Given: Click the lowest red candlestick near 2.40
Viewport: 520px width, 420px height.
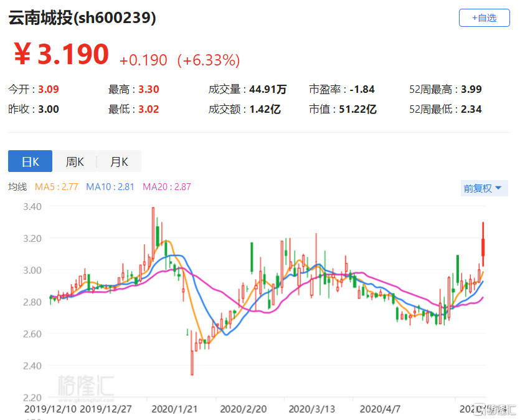Looking at the screenshot, I should pos(192,352).
